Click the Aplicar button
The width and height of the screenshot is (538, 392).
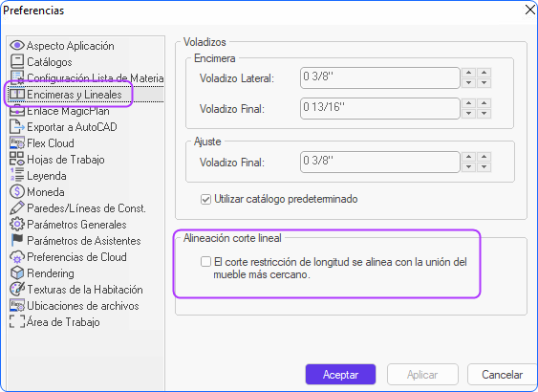pyautogui.click(x=422, y=375)
